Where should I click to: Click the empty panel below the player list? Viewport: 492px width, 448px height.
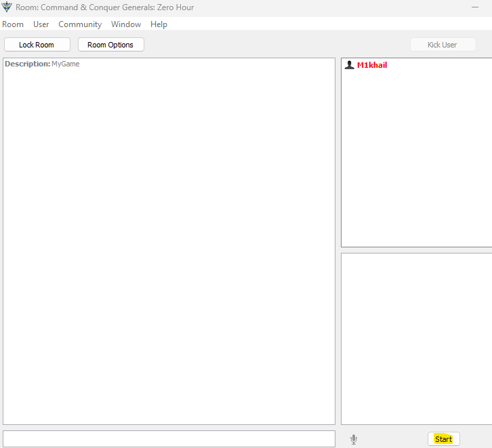[x=416, y=339]
